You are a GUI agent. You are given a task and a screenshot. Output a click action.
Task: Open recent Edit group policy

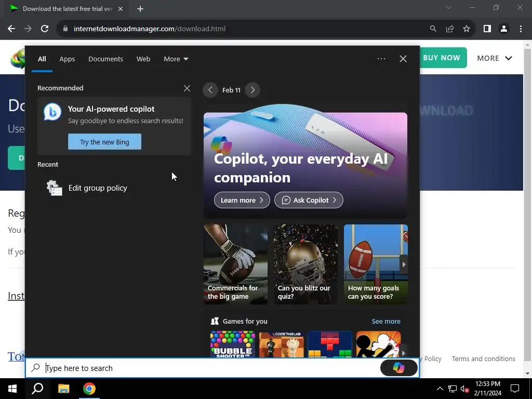[114, 188]
